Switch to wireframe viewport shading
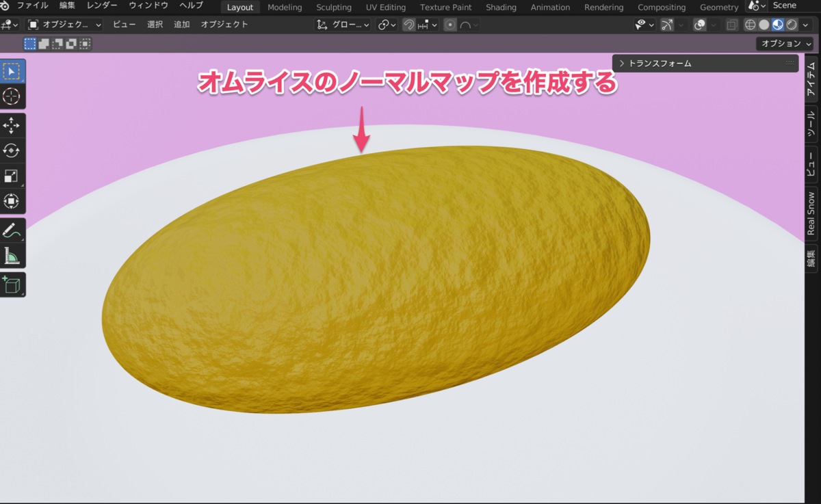This screenshot has width=821, height=504. coord(750,25)
